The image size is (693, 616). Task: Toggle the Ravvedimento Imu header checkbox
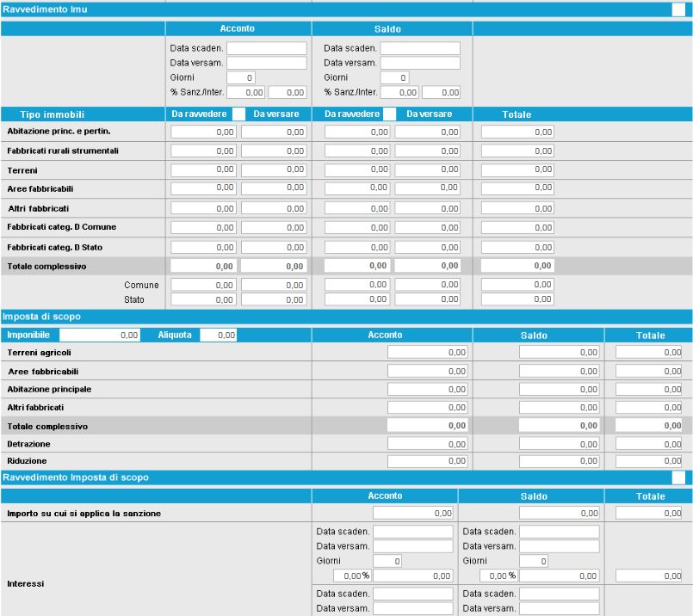click(678, 10)
